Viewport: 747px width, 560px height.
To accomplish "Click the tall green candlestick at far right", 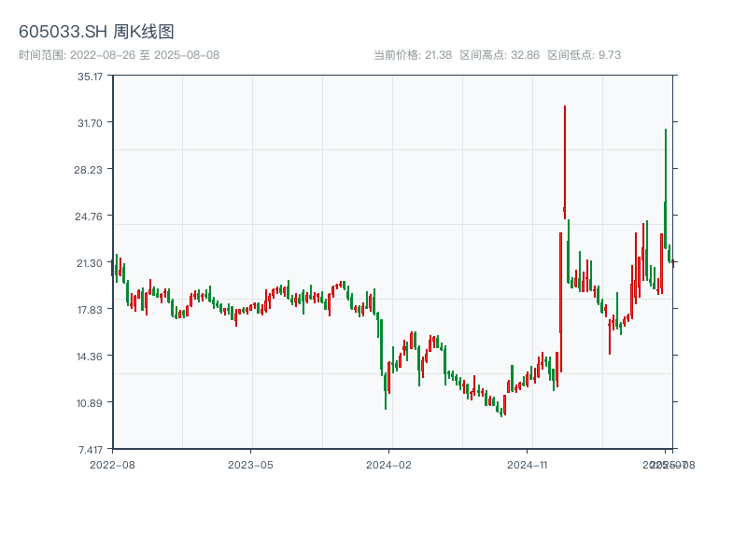I will point(666,187).
